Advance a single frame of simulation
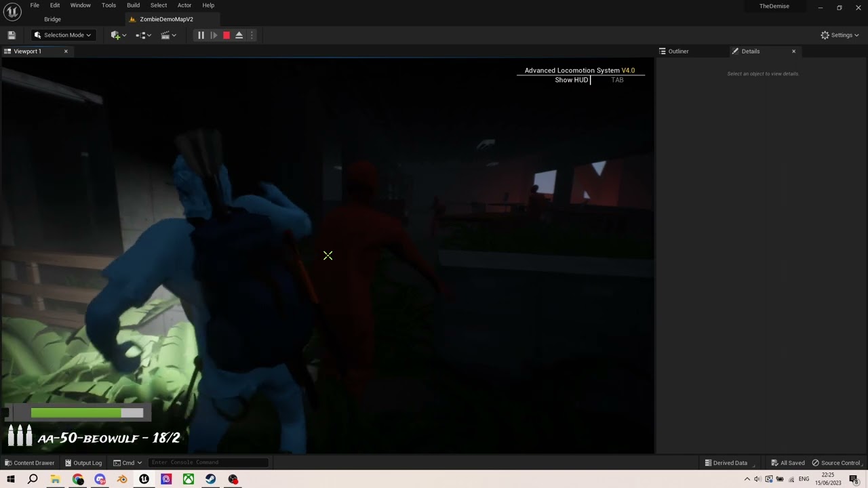The image size is (868, 488). click(214, 35)
